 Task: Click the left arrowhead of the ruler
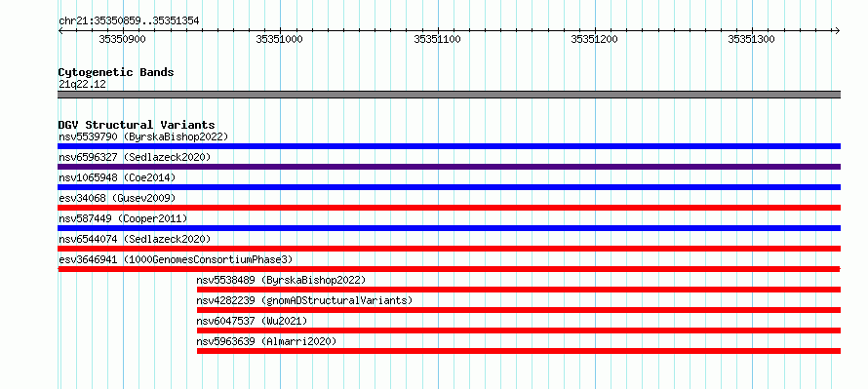click(x=60, y=31)
